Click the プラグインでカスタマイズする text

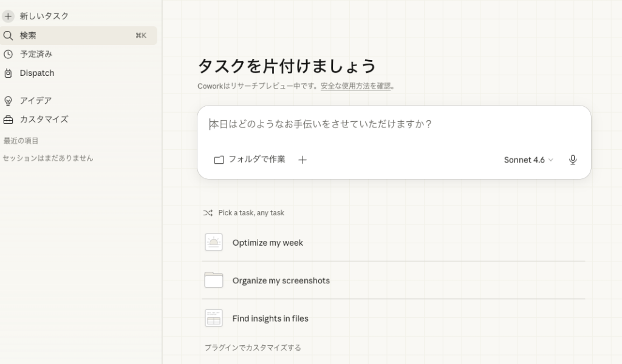[x=253, y=348]
